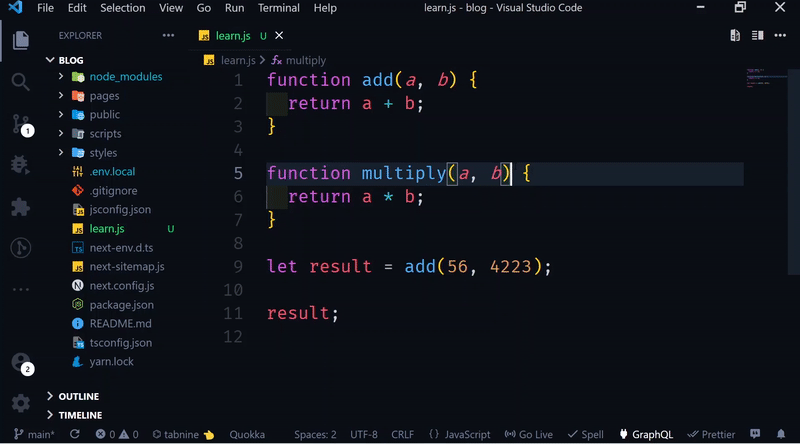Open editor more actions ellipsis menu
Viewport: 800px width, 444px height.
(x=780, y=35)
